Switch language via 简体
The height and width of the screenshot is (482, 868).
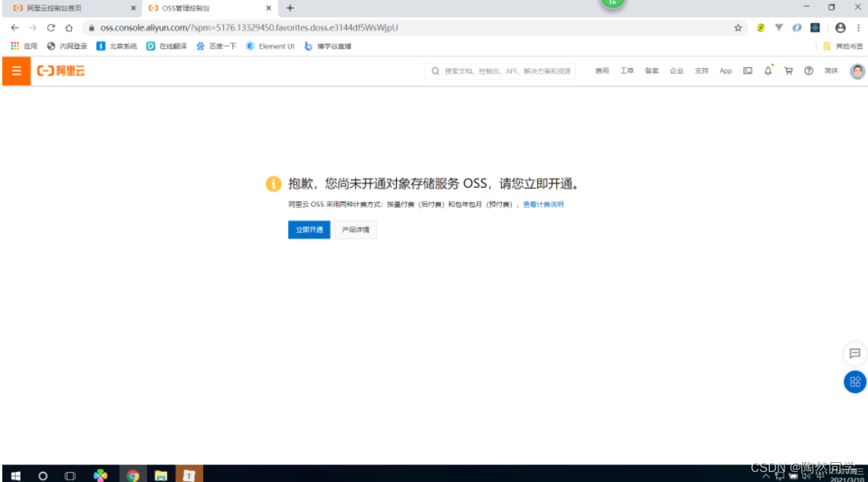(831, 71)
